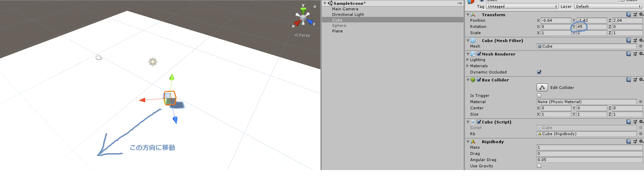Open Cube (Script) gear settings menu
Screen dimensions: 644x188
(641, 122)
